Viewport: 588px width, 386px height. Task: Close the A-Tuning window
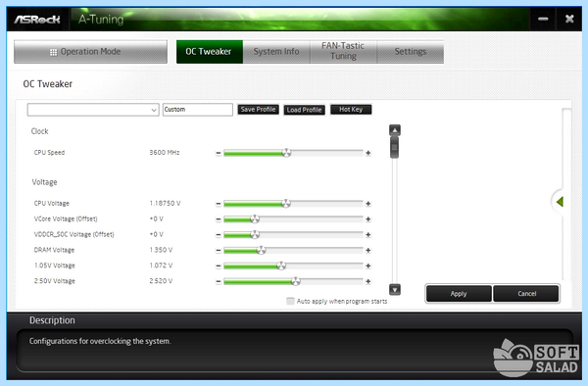(x=569, y=19)
